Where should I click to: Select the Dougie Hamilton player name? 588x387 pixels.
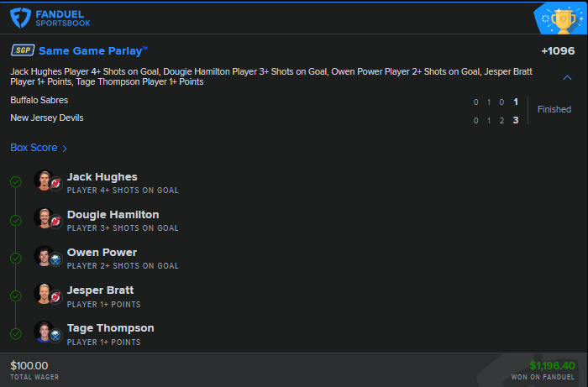tap(113, 215)
